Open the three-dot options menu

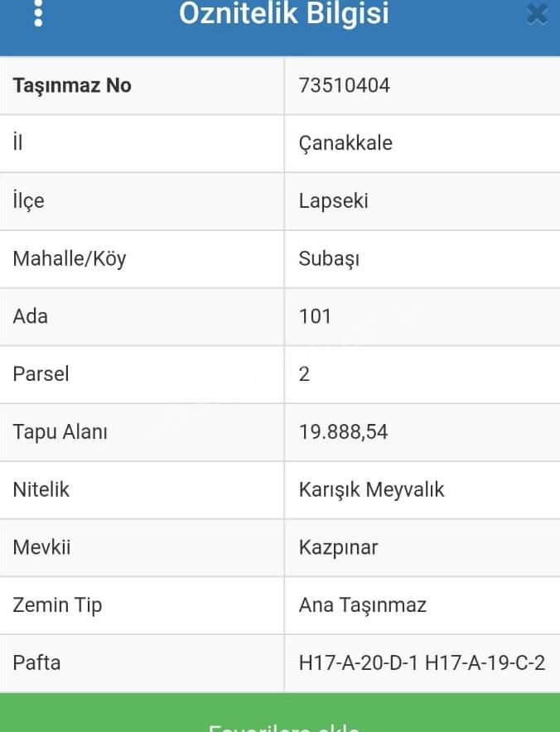[38, 13]
